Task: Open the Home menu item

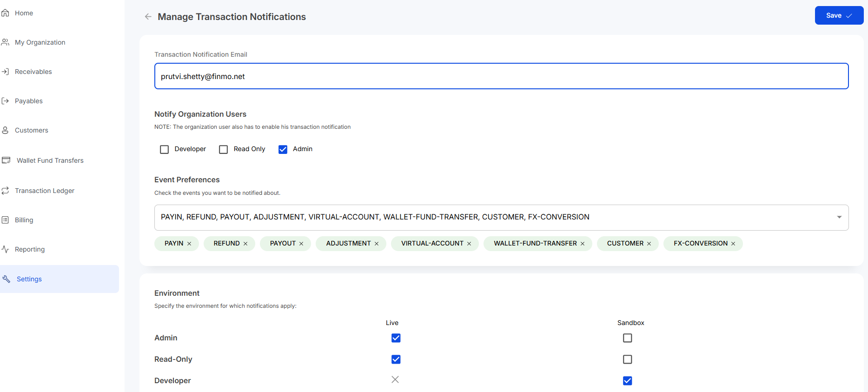Action: point(24,13)
